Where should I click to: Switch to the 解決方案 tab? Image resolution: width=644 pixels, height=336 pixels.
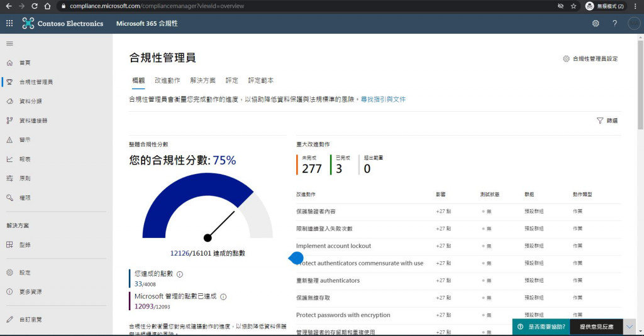click(203, 80)
